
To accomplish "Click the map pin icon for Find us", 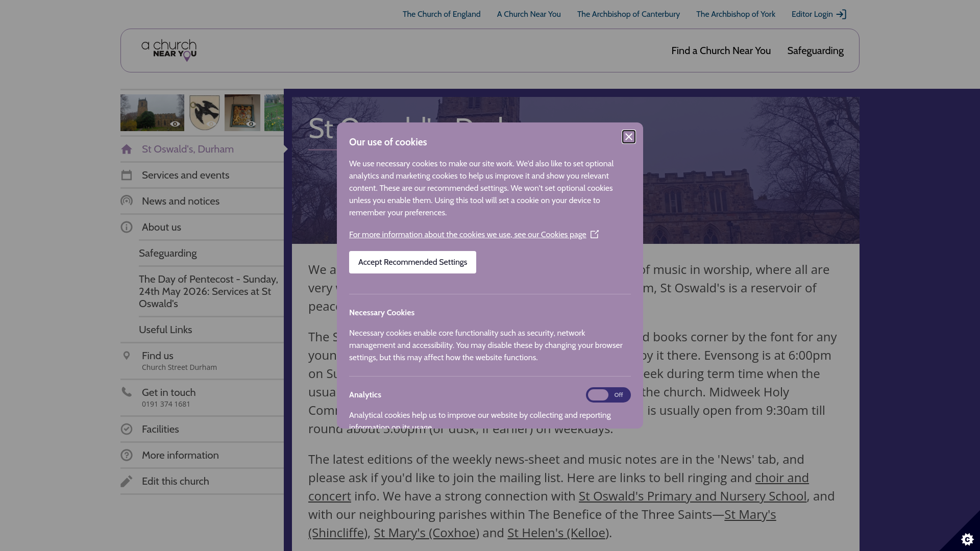I will [127, 356].
